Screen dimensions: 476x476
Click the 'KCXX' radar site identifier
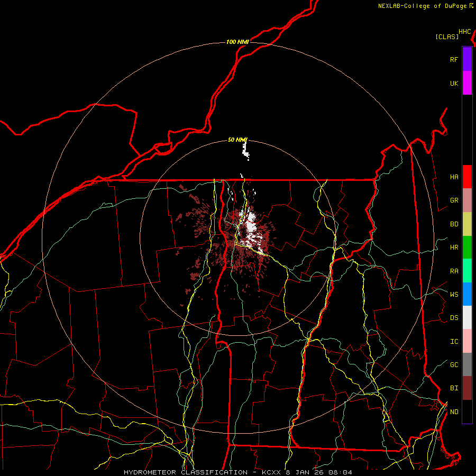pyautogui.click(x=271, y=472)
